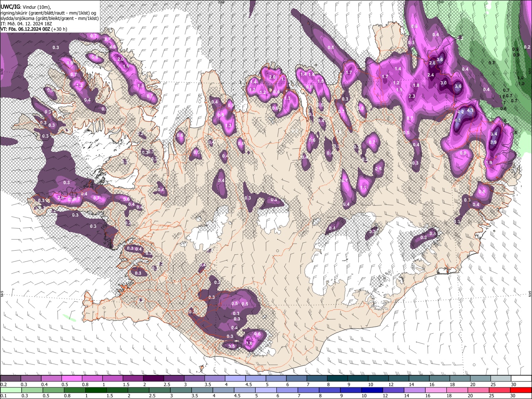Click the 'rigning/skúrir (grænt/blátt/rautt' header line
The height and width of the screenshot is (399, 532).
pyautogui.click(x=49, y=12)
